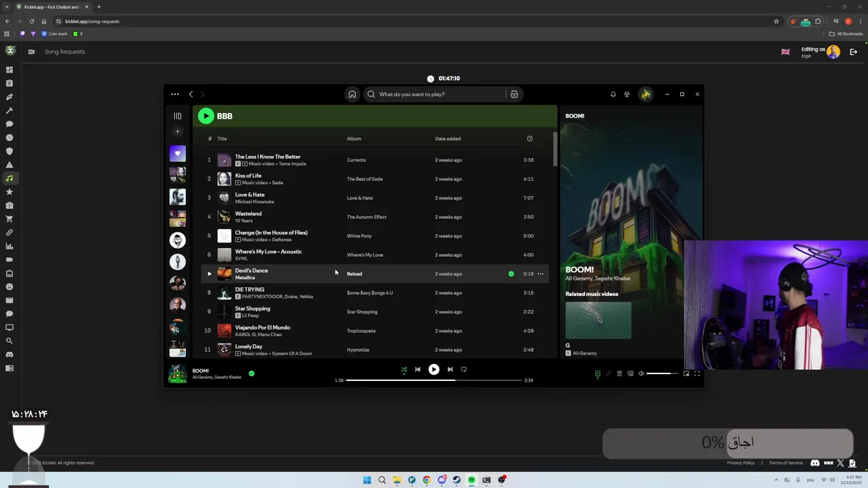Open the related music video thumbnail
The width and height of the screenshot is (868, 488).
click(598, 320)
